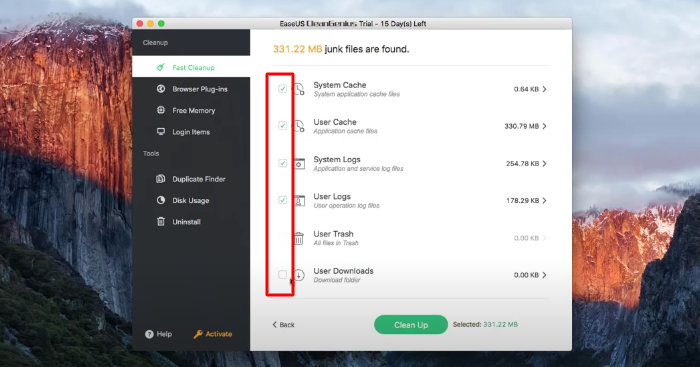Open the Browser Plug-ins section

pos(191,89)
